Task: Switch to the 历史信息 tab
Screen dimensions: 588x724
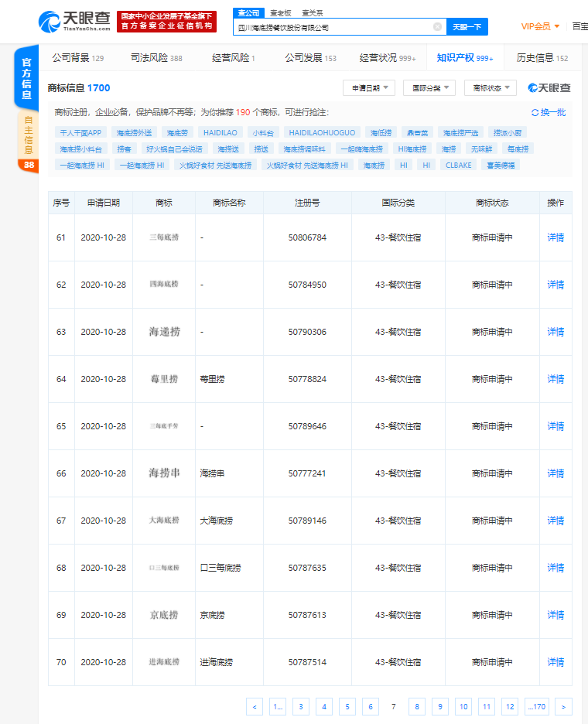Action: [542, 58]
